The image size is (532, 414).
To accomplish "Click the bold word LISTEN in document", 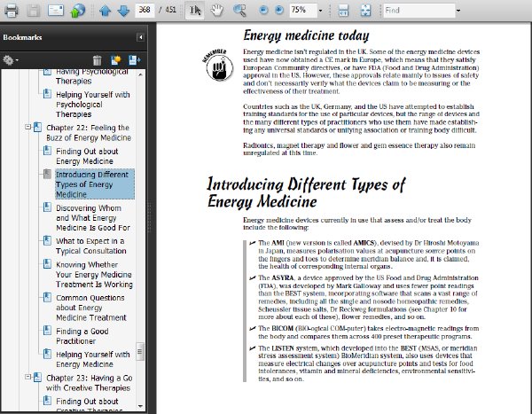I will point(284,348).
